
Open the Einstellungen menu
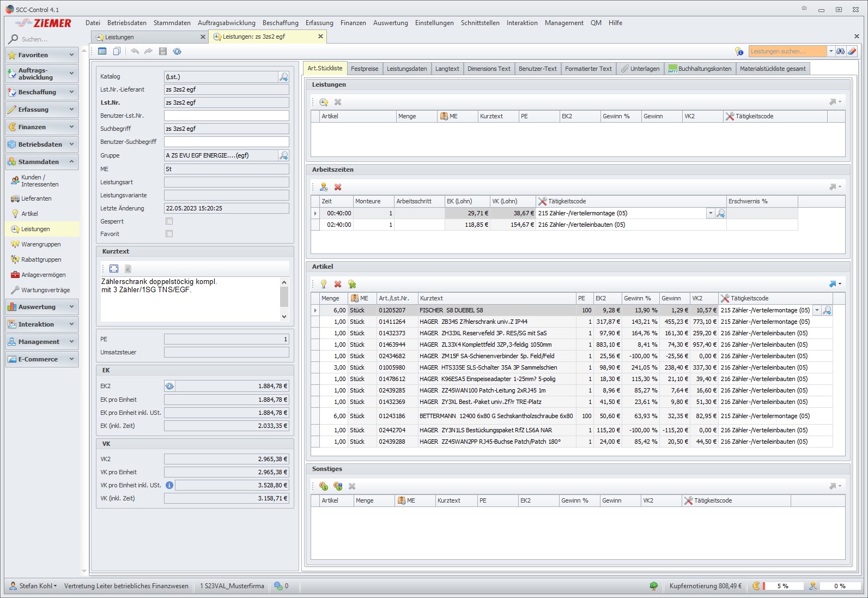coord(434,23)
